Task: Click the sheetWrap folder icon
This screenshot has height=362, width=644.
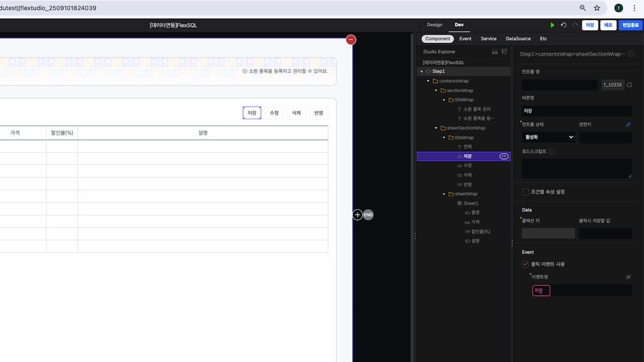Action: point(451,194)
